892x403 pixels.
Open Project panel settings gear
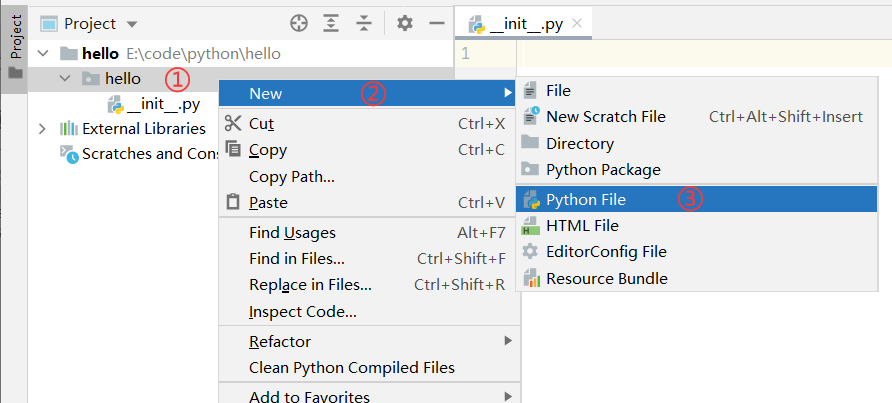pyautogui.click(x=404, y=23)
